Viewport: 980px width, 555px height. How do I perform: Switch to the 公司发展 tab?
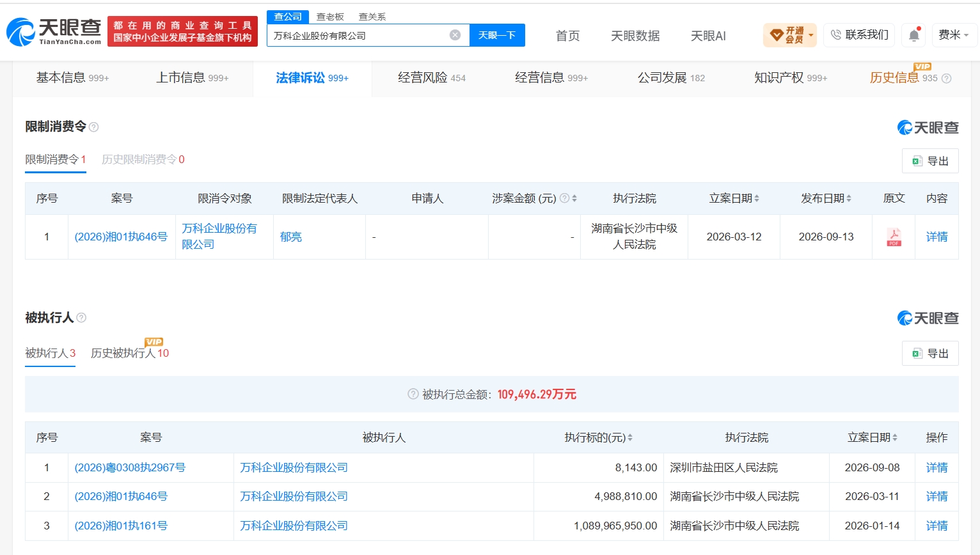coord(671,78)
